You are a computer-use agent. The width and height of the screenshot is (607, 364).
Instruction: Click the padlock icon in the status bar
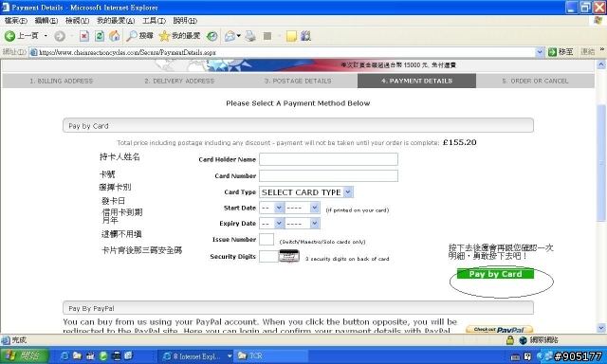510,340
